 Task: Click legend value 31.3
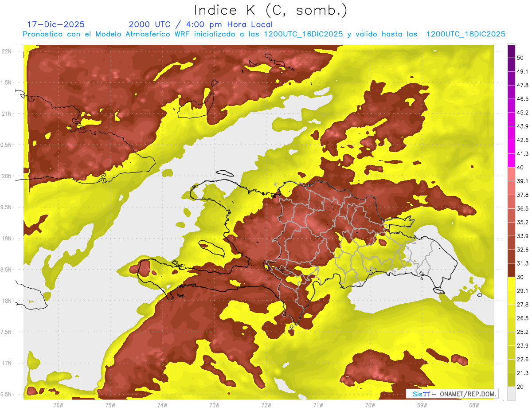(x=523, y=263)
